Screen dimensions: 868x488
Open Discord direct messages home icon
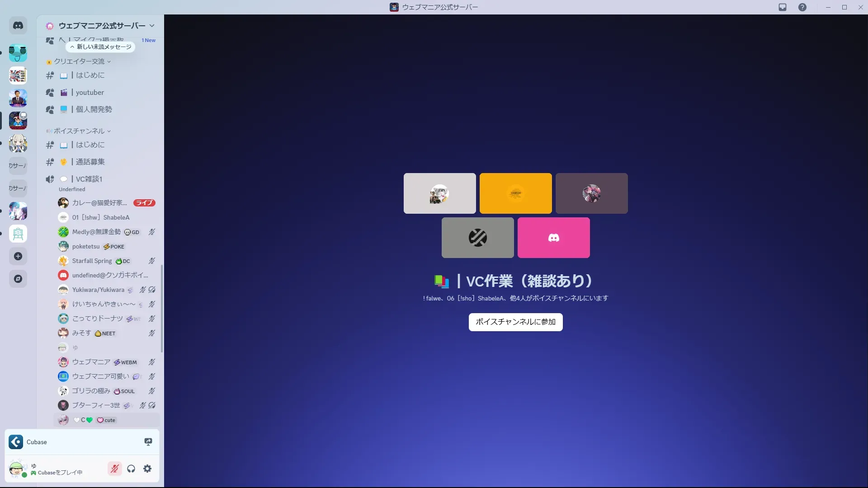point(18,26)
